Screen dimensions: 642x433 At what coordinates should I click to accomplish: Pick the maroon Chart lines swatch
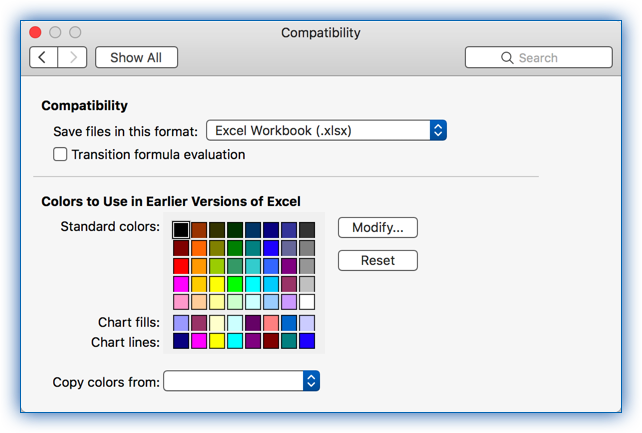[x=271, y=341]
